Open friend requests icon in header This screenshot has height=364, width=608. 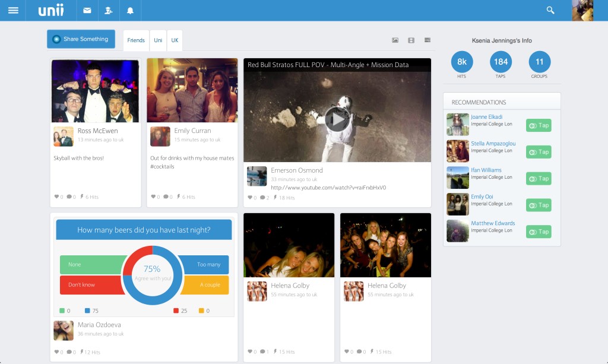tap(109, 11)
